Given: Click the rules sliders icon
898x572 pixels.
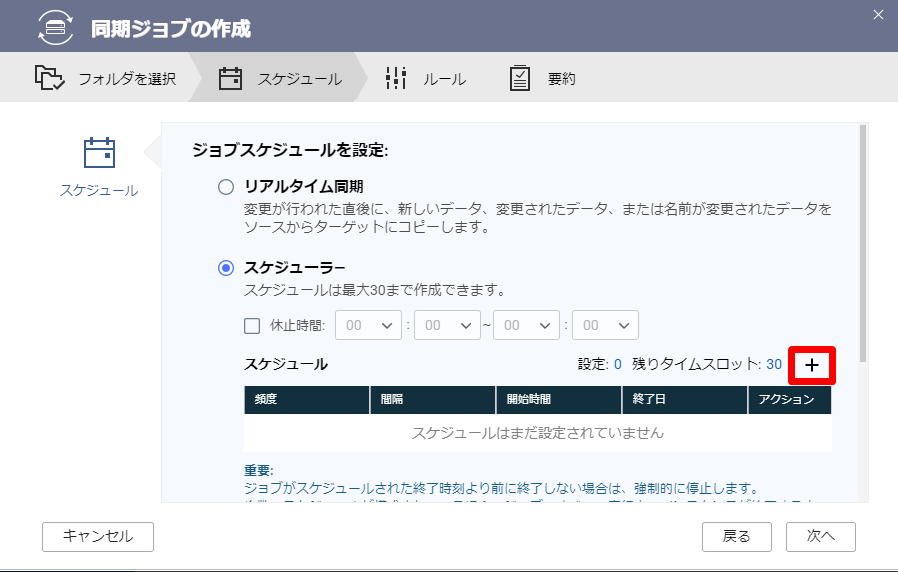Looking at the screenshot, I should pyautogui.click(x=396, y=78).
